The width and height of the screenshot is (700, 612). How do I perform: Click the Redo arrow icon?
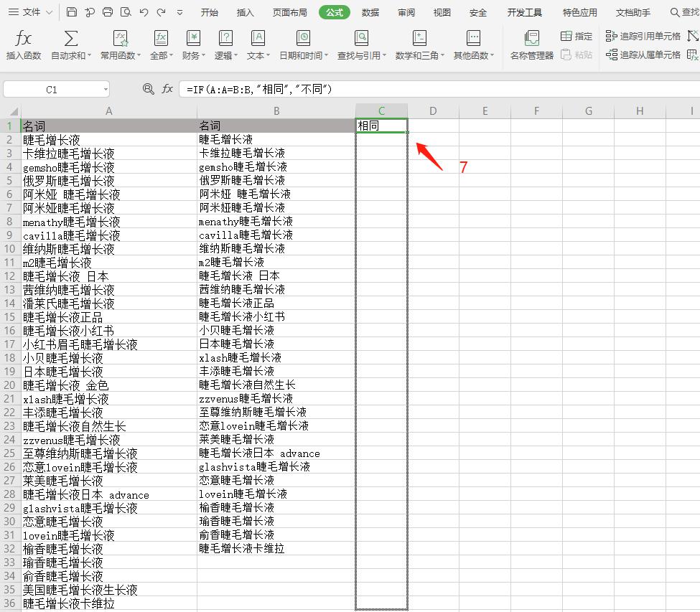tap(161, 12)
